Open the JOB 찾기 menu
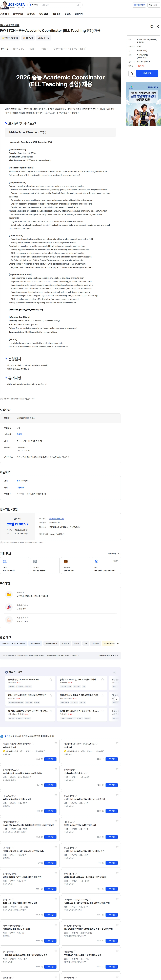 (x=5, y=14)
